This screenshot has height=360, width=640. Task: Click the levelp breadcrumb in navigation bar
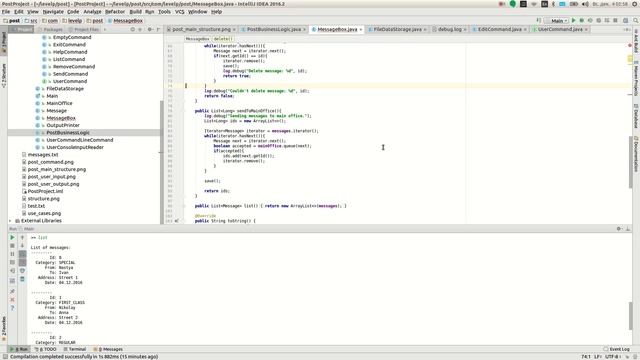tap(72, 20)
